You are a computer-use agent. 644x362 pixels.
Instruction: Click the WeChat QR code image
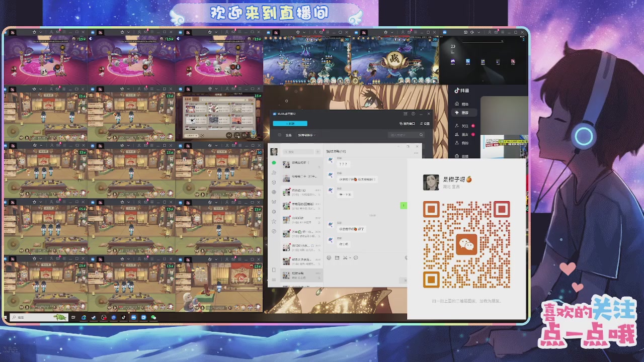(467, 245)
